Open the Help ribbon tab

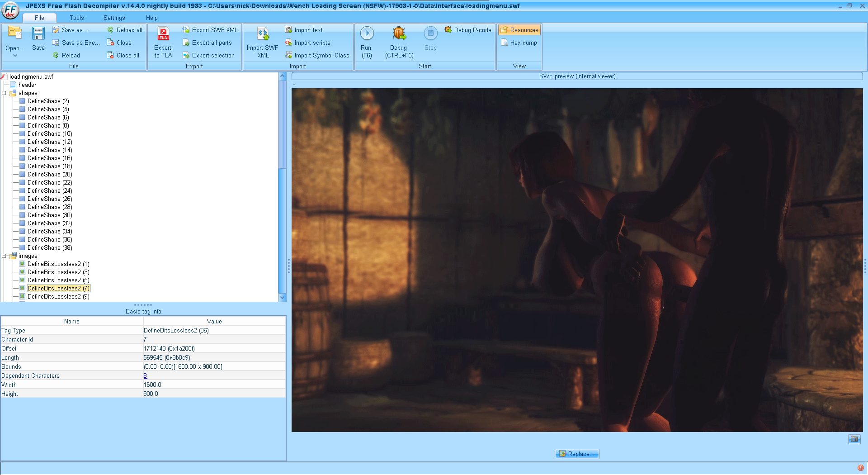pyautogui.click(x=151, y=18)
